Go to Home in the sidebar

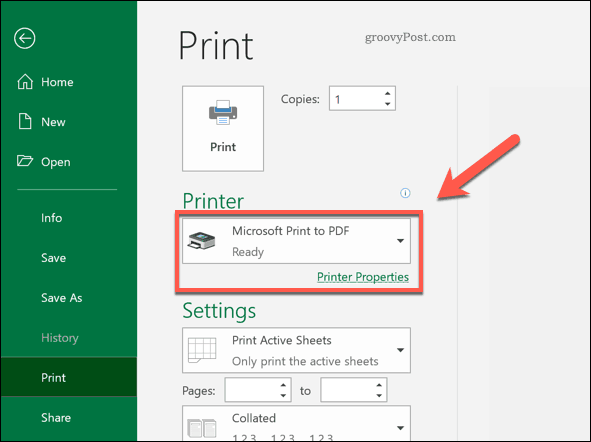point(69,82)
